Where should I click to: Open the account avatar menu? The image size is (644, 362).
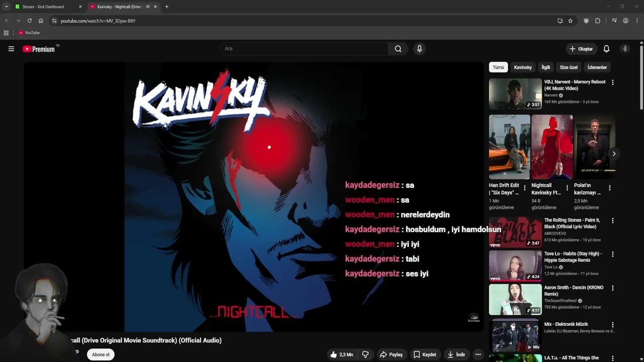pyautogui.click(x=625, y=49)
